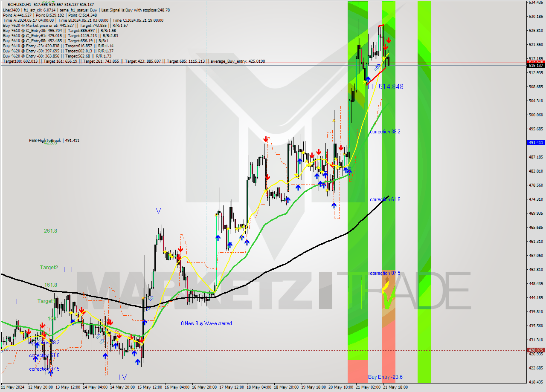Viewport: 546px width, 392px height.
Task: Click the black 515.137 current price tag
Action: point(536,65)
